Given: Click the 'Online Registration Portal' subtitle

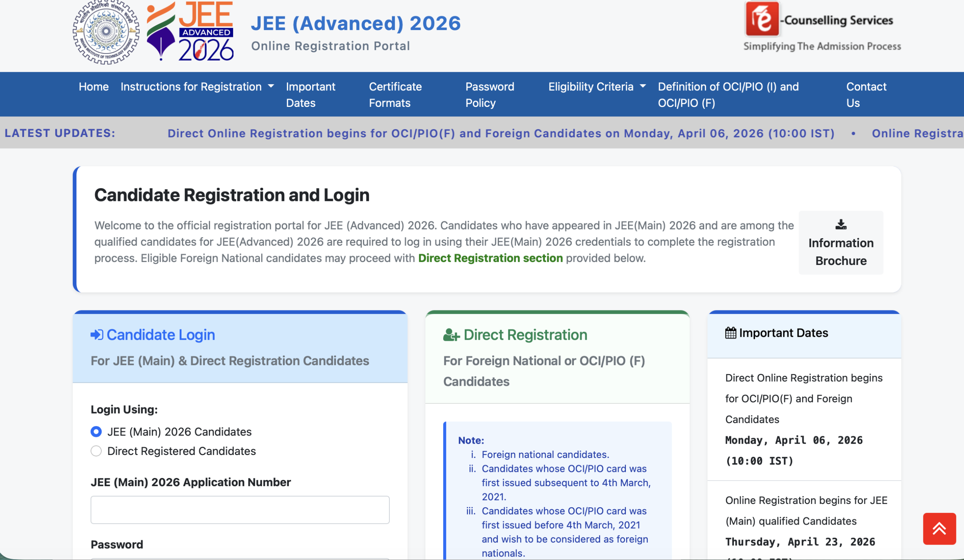Looking at the screenshot, I should 331,46.
